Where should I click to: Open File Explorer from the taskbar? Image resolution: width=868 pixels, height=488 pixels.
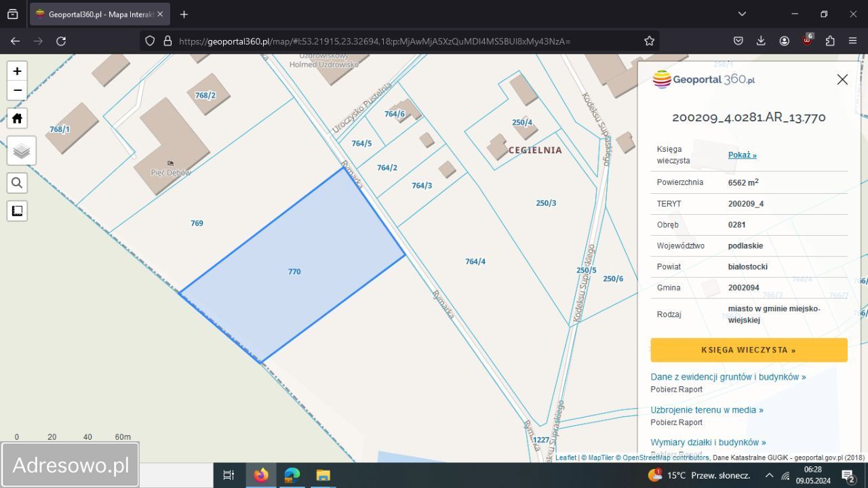click(323, 475)
